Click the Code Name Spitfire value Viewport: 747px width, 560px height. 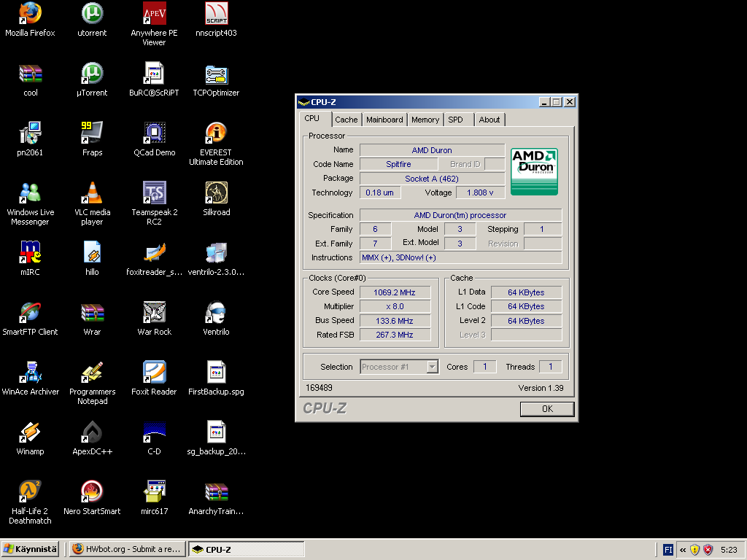pyautogui.click(x=398, y=164)
